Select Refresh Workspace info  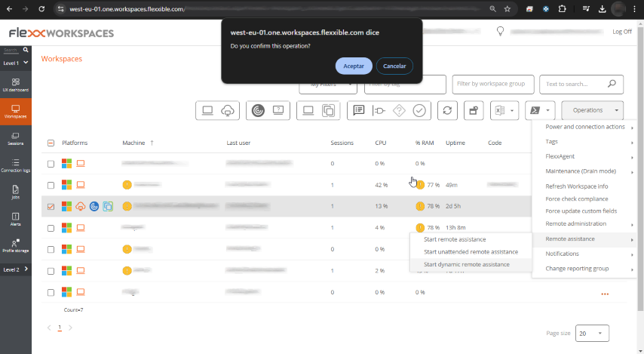577,186
